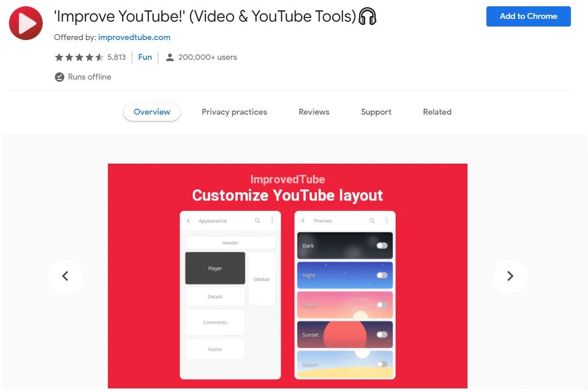
Task: Open search in the Themes panel
Action: coord(372,221)
